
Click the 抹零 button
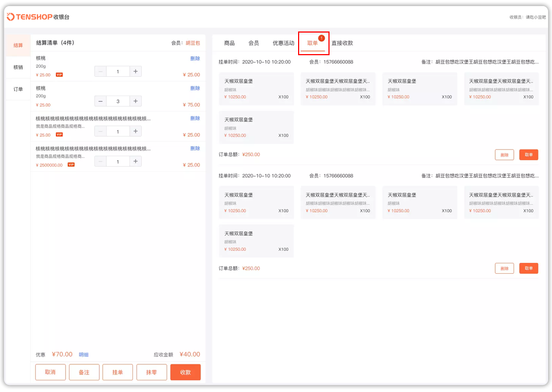(151, 373)
